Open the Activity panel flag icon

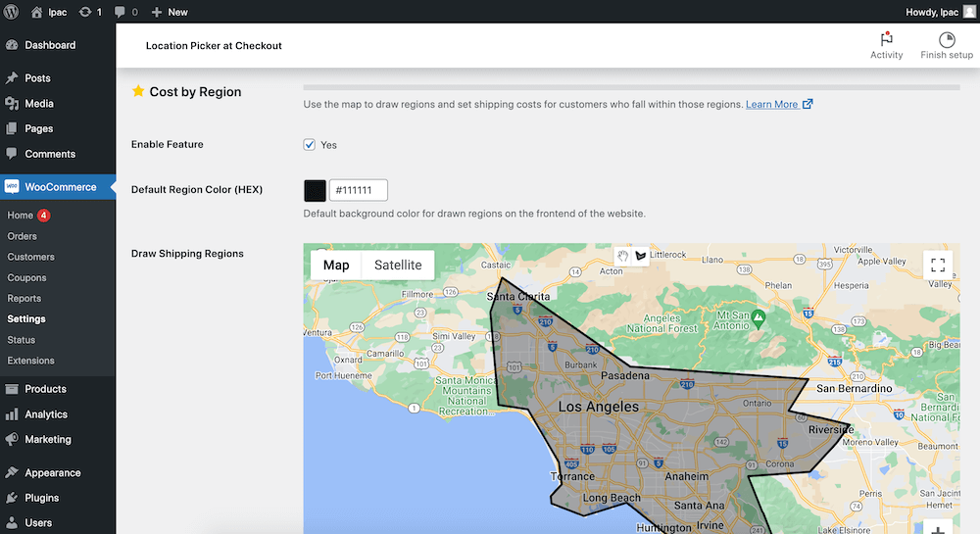(x=886, y=39)
